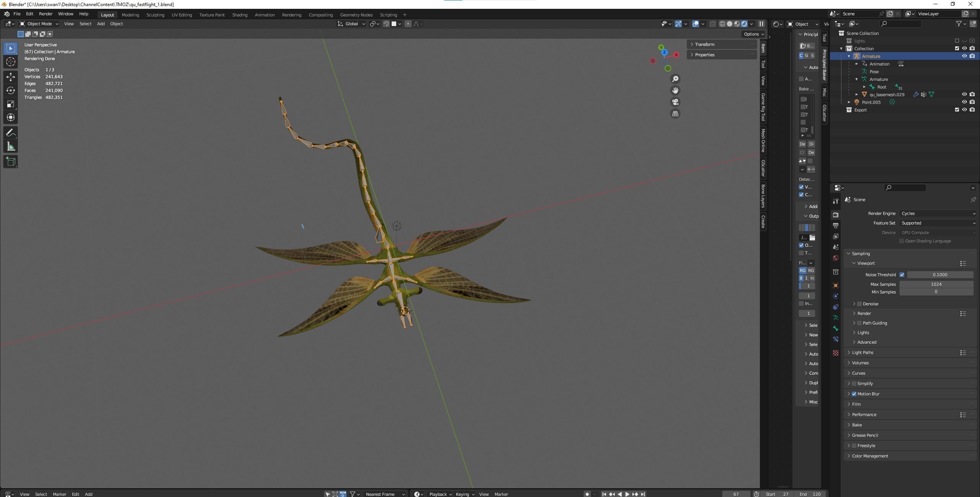Click the Max Samples value field
Viewport: 980px width, 497px height.
[x=936, y=284]
